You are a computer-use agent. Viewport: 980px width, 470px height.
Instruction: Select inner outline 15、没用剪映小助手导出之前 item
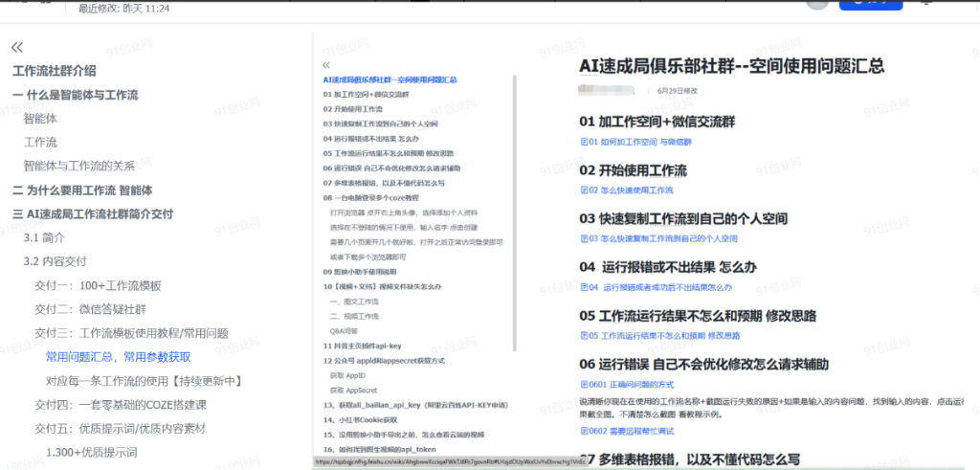point(404,435)
